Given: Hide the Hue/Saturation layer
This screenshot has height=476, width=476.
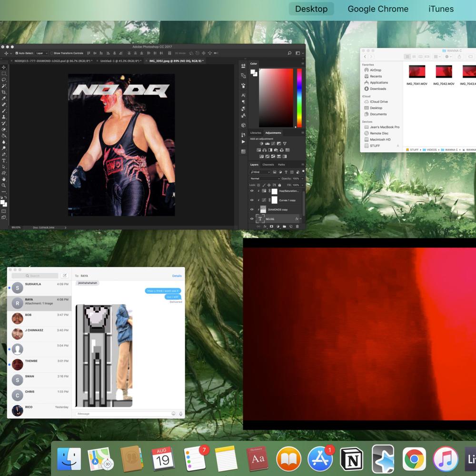Looking at the screenshot, I should point(252,191).
